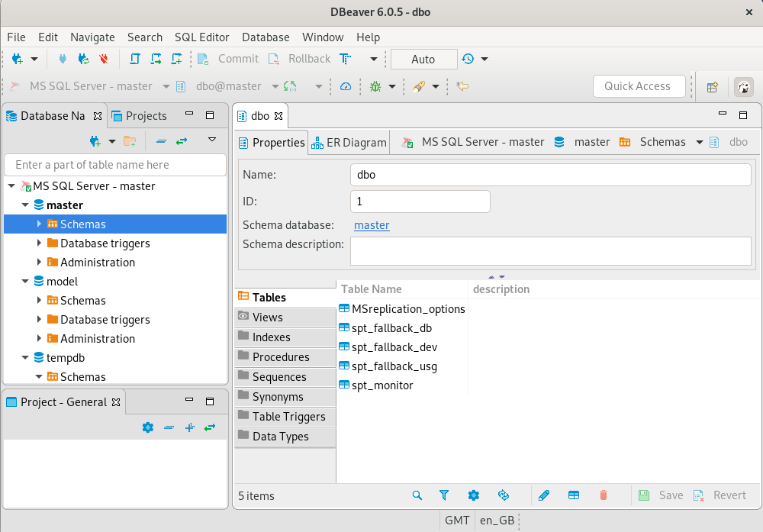Collapse all in Database Navigator toolbar
Viewport: 763px width, 532px height.
tap(161, 141)
